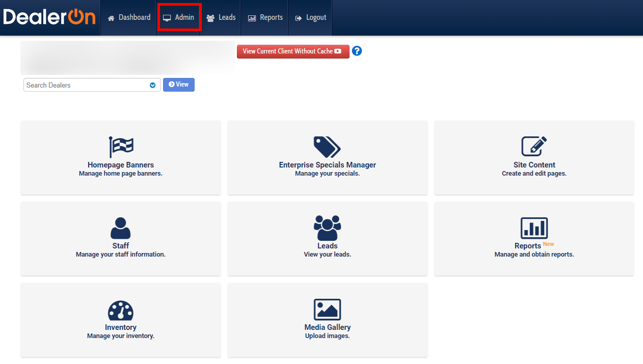Viewport: 643px width, 364px height.
Task: Select the Inventory gauge icon
Action: 120,309
